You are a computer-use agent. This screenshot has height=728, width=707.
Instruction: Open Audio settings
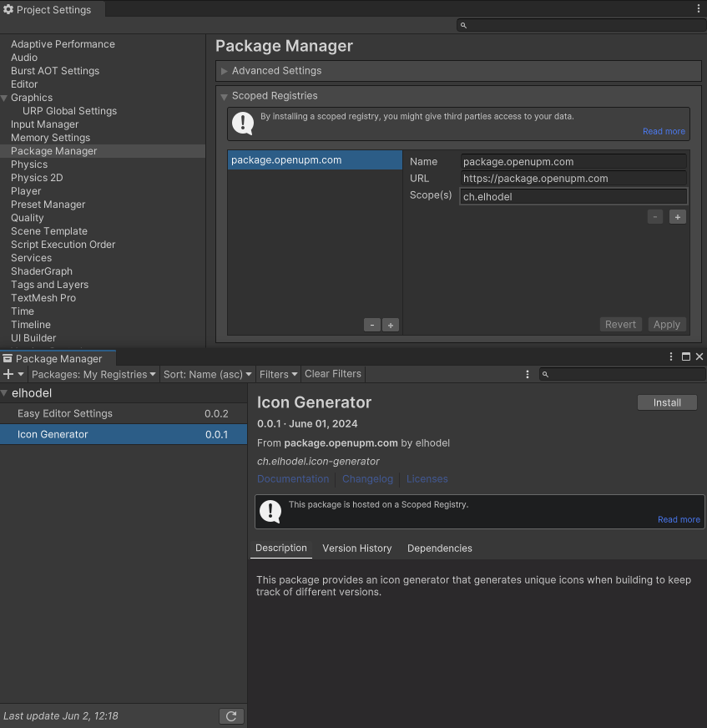point(24,58)
